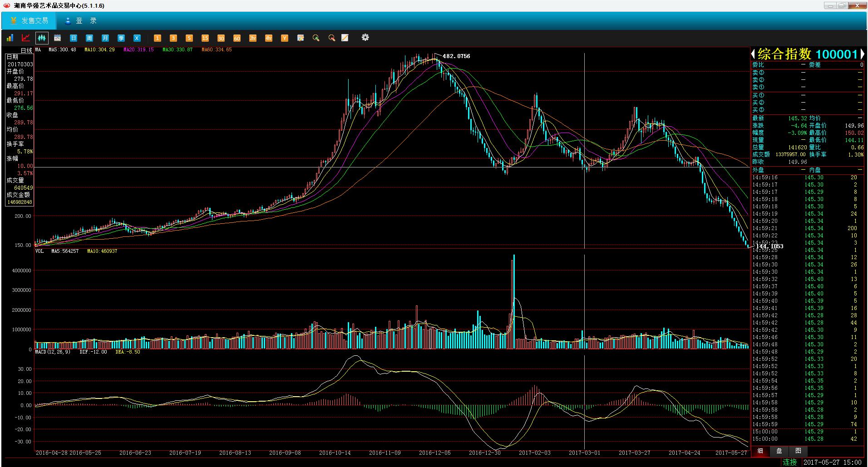Zoom out with the red magnifier icon
This screenshot has height=467, width=868.
[x=332, y=38]
